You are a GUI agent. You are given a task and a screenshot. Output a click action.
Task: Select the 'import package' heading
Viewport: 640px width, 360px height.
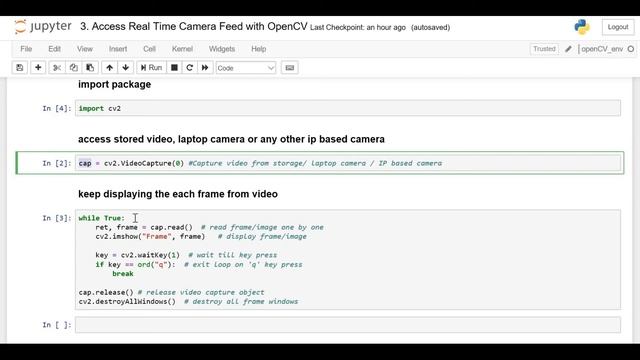click(115, 84)
